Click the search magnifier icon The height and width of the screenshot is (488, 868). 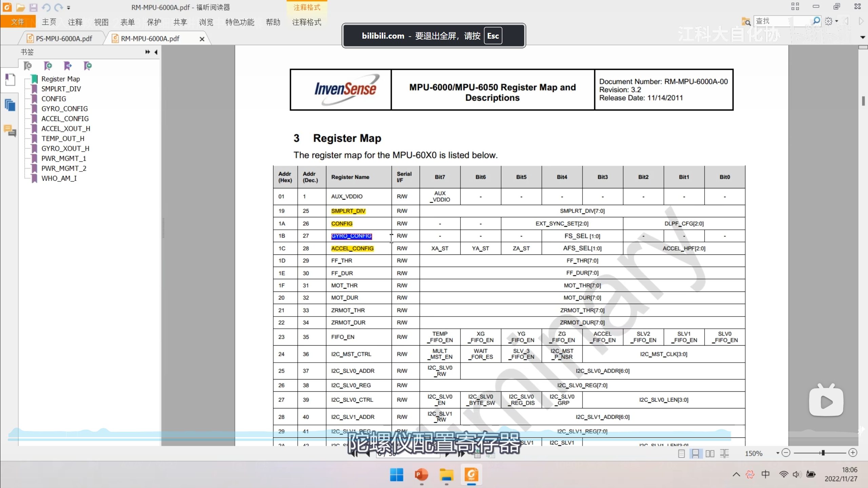coord(817,21)
